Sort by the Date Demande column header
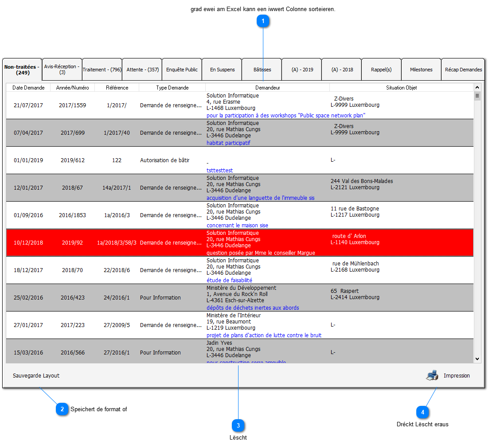The image size is (489, 448). coord(28,88)
